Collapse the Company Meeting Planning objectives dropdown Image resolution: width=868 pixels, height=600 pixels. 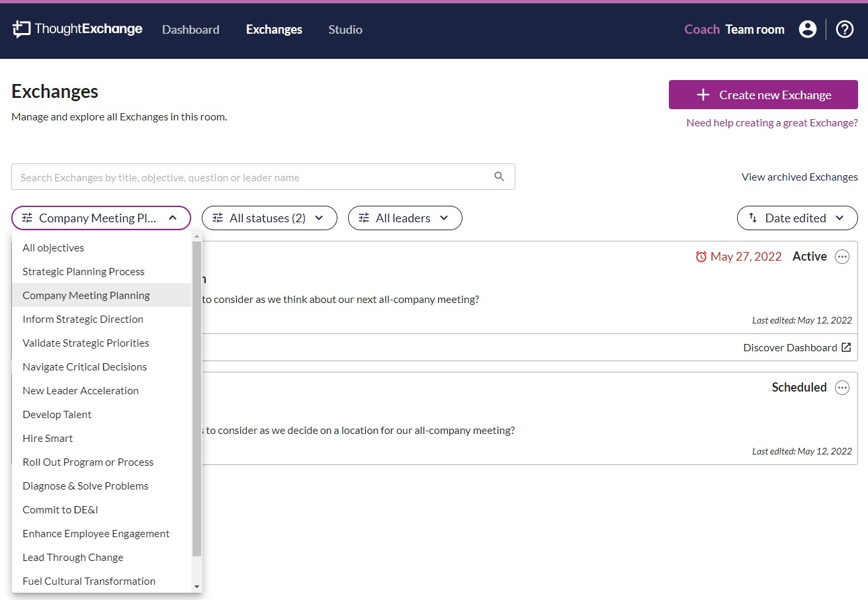[101, 218]
